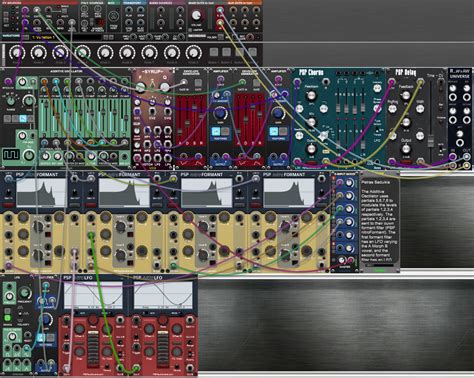Toggle the highlighted waveform button on the Additive Oscillator
This screenshot has width=474, height=378.
click(x=23, y=119)
